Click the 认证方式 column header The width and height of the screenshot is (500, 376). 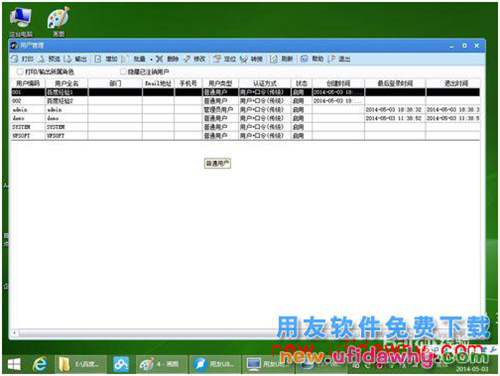point(265,83)
